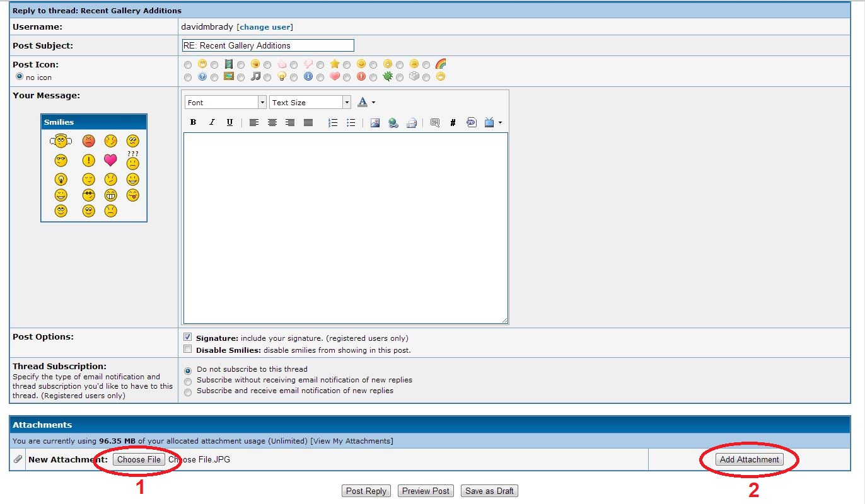
Task: Select the 'no icon' radio button
Action: [20, 77]
